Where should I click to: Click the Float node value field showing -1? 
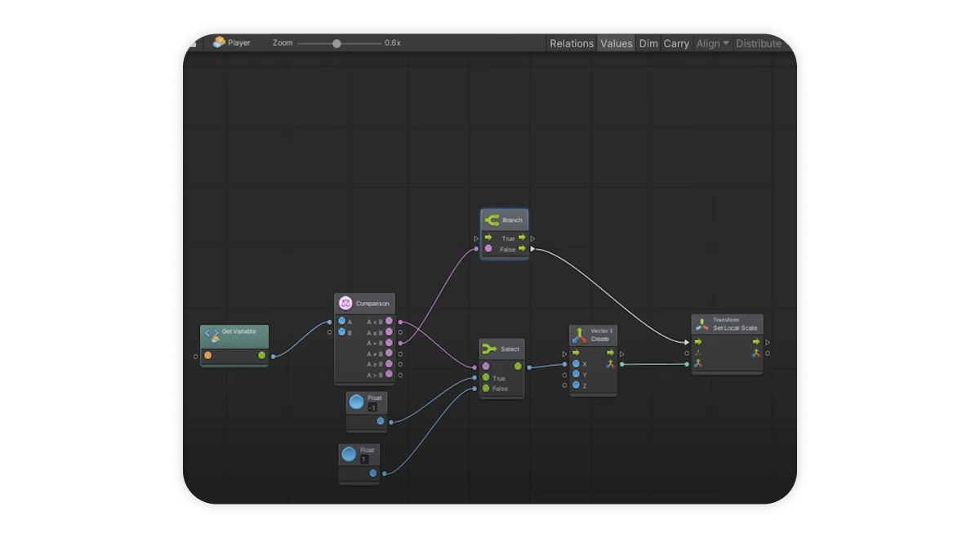coord(372,407)
